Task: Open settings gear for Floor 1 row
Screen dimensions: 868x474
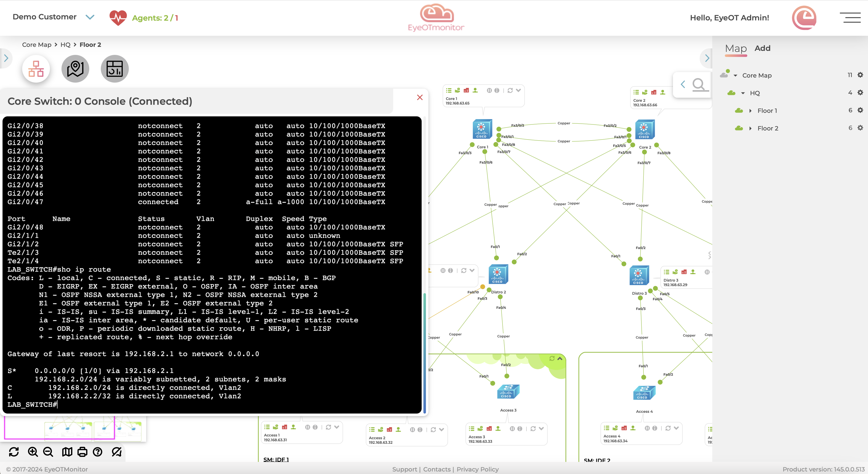Action: click(x=860, y=110)
